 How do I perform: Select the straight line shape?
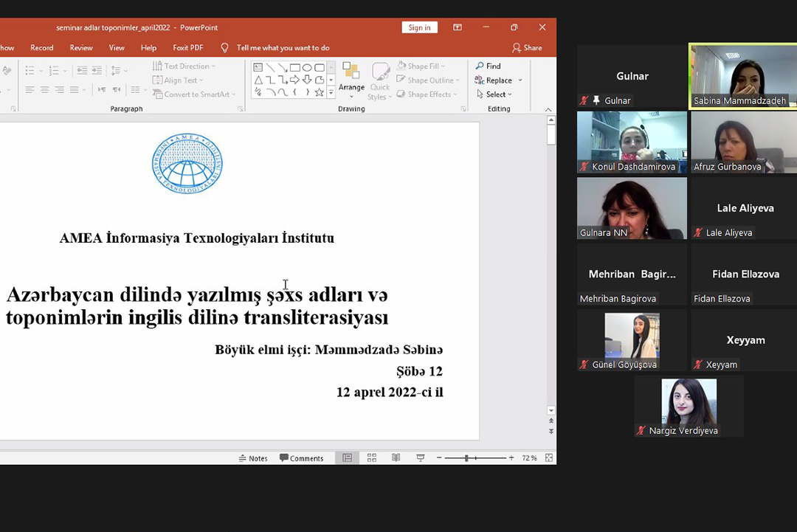270,68
